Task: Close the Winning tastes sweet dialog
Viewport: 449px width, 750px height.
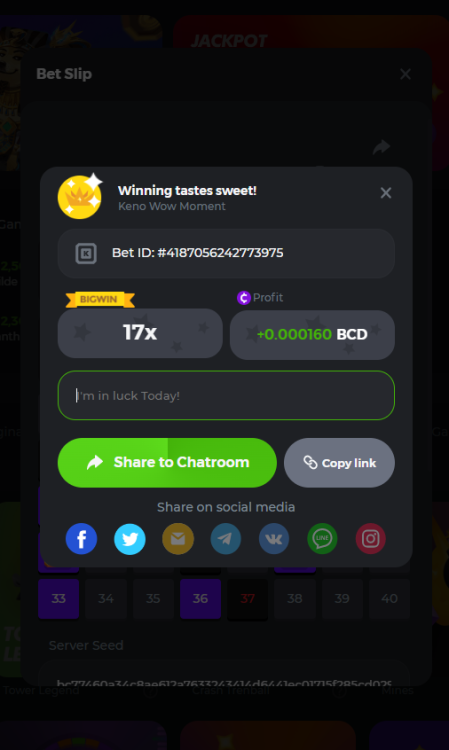Action: 386,193
